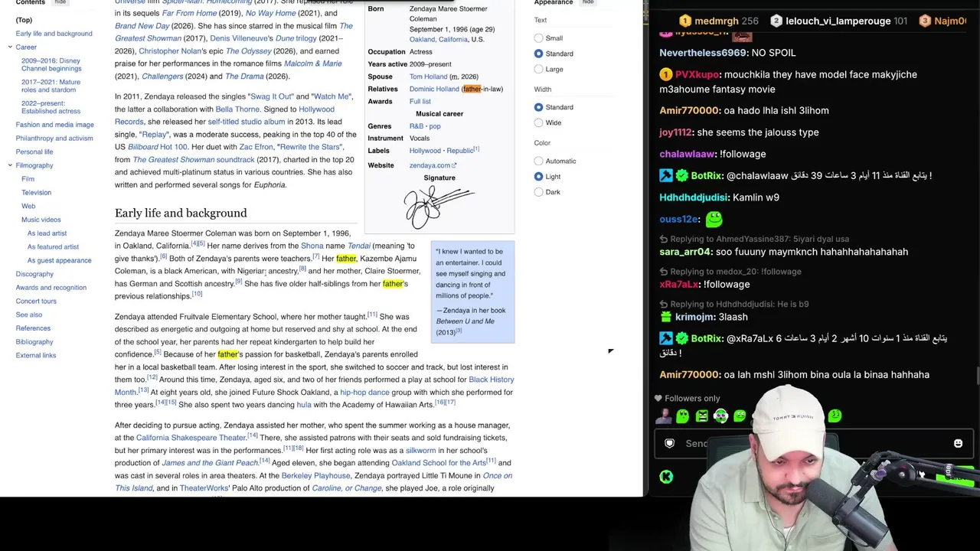Open the Oakland, California birthplace link in infobox
Screen dimensions: 980x551
coord(439,39)
